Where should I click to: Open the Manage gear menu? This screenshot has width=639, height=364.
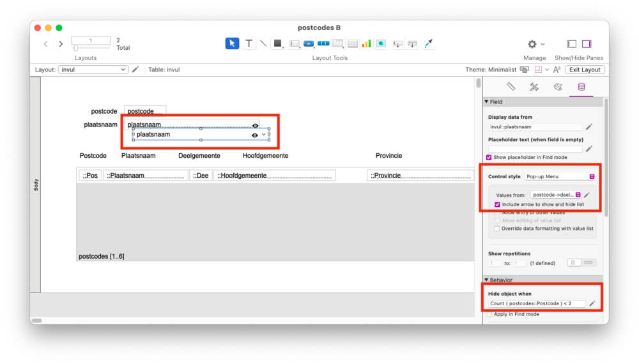(x=534, y=44)
